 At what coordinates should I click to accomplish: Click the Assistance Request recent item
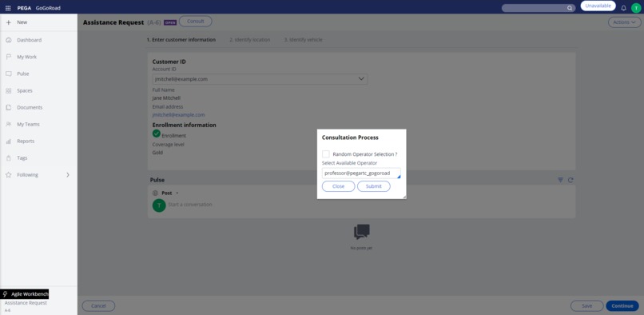[x=26, y=303]
